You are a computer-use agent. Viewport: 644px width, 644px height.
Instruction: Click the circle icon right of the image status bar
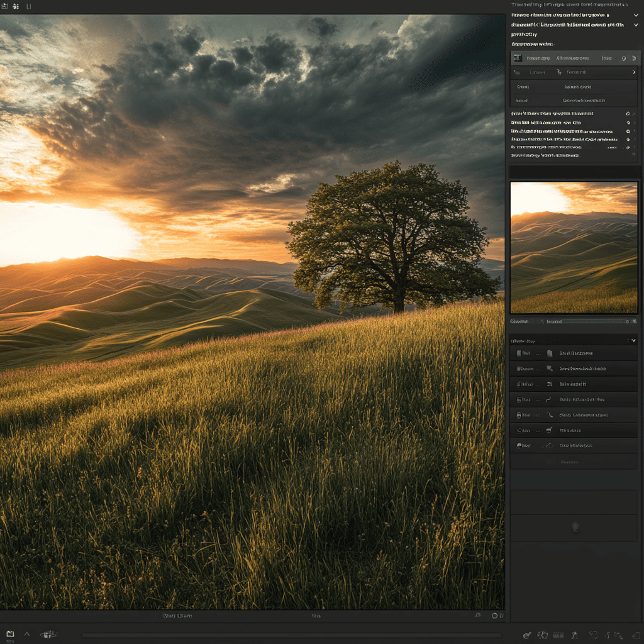(494, 616)
